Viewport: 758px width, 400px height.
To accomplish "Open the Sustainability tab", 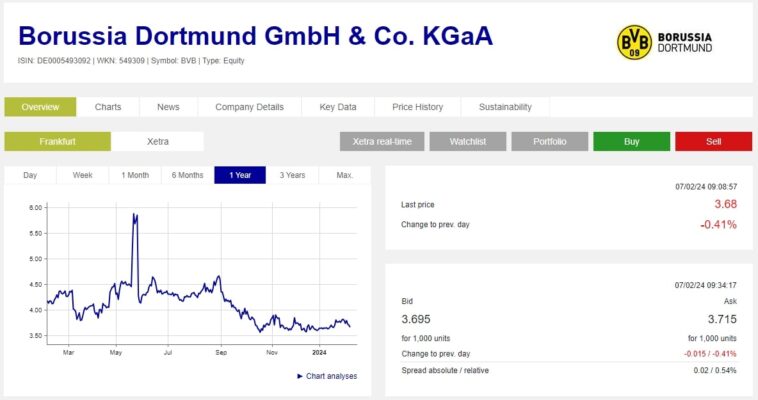I will pos(505,107).
